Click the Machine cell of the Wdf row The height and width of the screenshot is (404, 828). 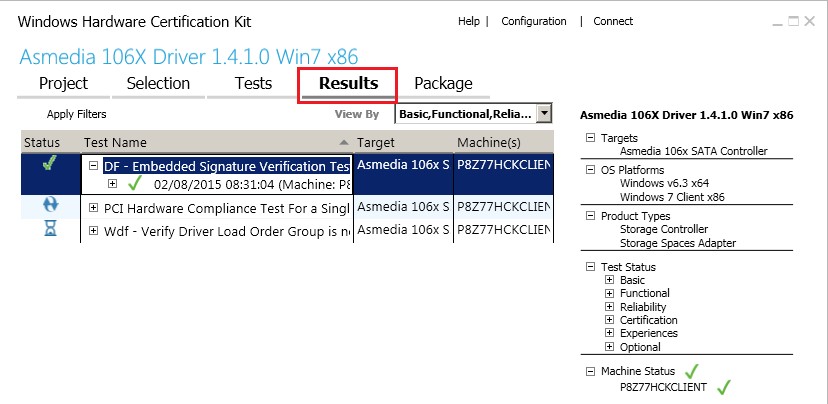[504, 230]
